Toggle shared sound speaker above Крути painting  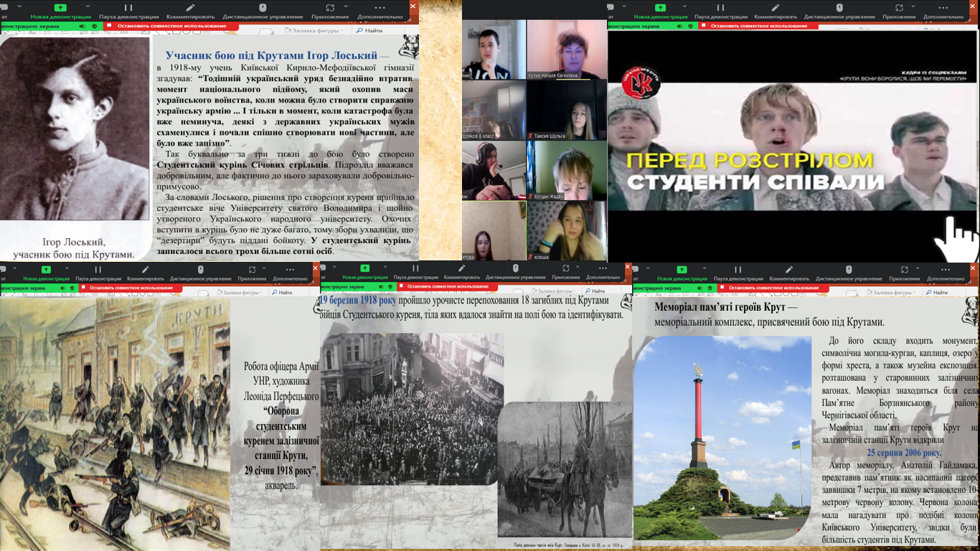[x=62, y=288]
